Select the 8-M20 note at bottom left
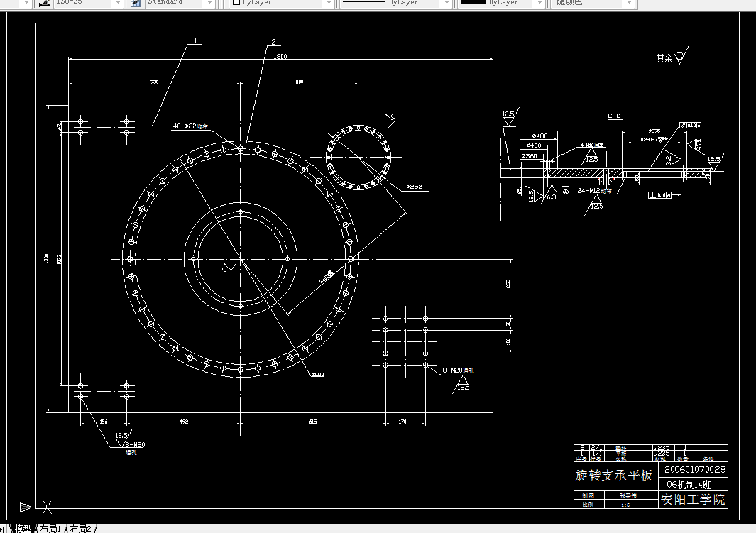 point(135,445)
